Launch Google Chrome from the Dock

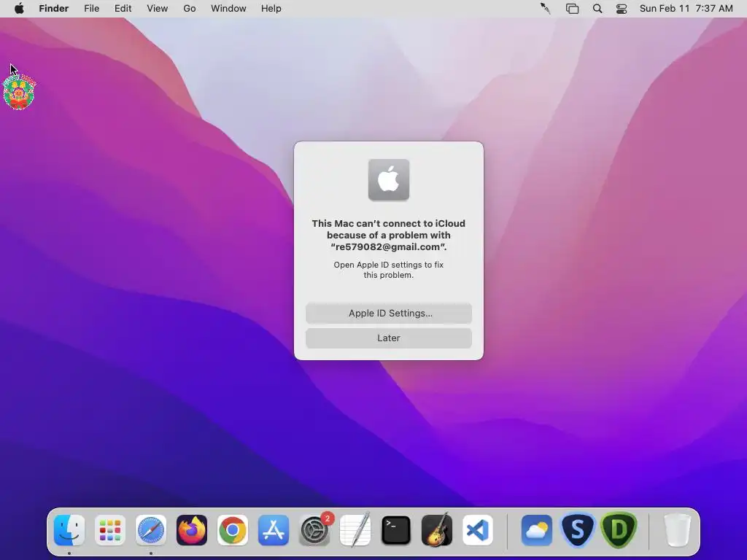coord(233,530)
